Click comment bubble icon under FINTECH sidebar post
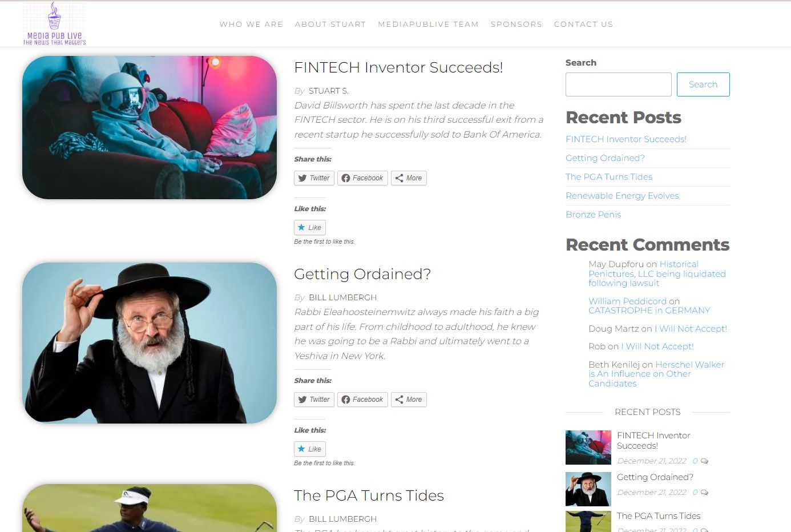The image size is (791, 532). point(704,461)
